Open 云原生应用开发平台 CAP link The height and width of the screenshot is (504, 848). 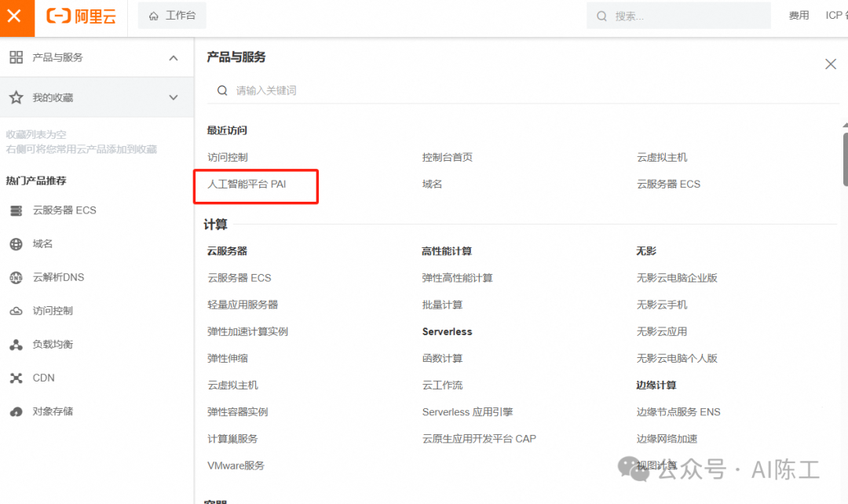coord(479,439)
